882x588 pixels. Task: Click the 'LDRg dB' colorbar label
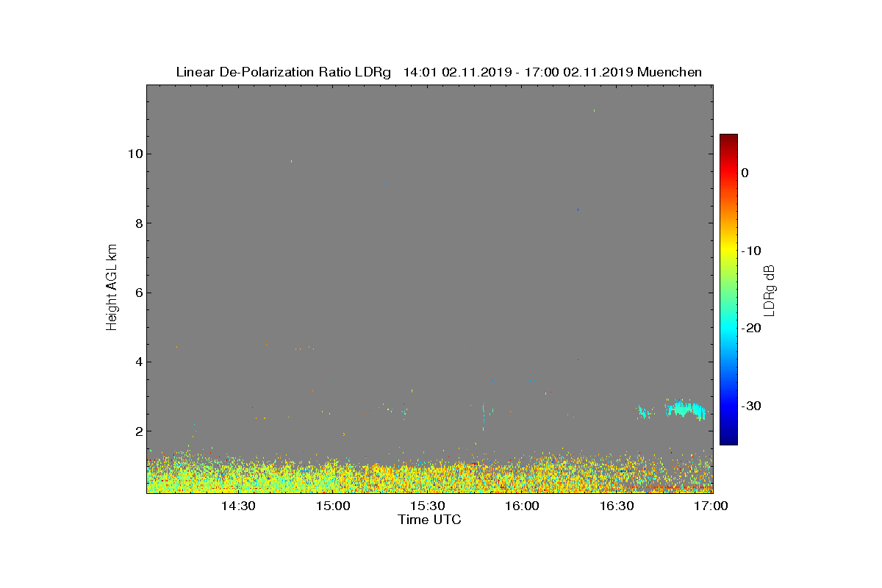pyautogui.click(x=770, y=290)
